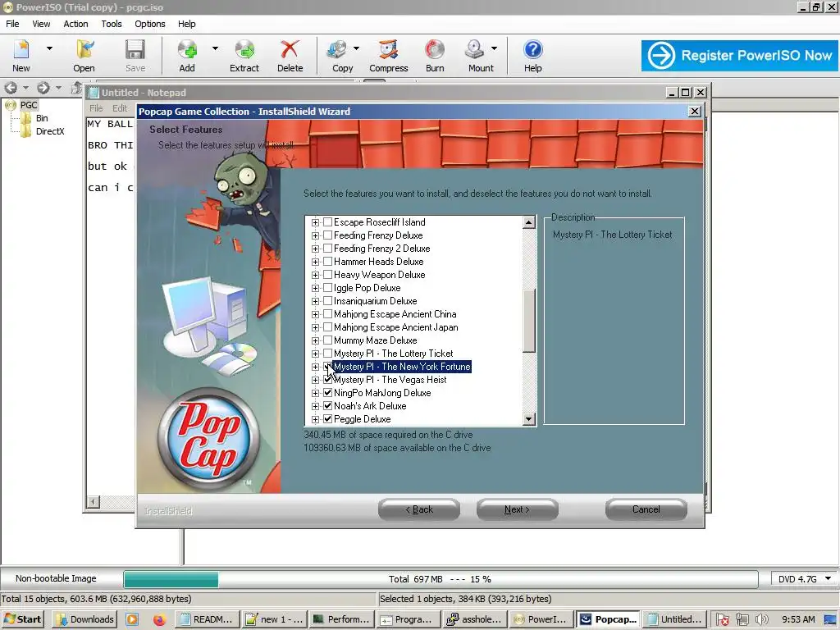The height and width of the screenshot is (630, 840).
Task: Switch to the PowerISO taskbar button
Action: click(540, 619)
